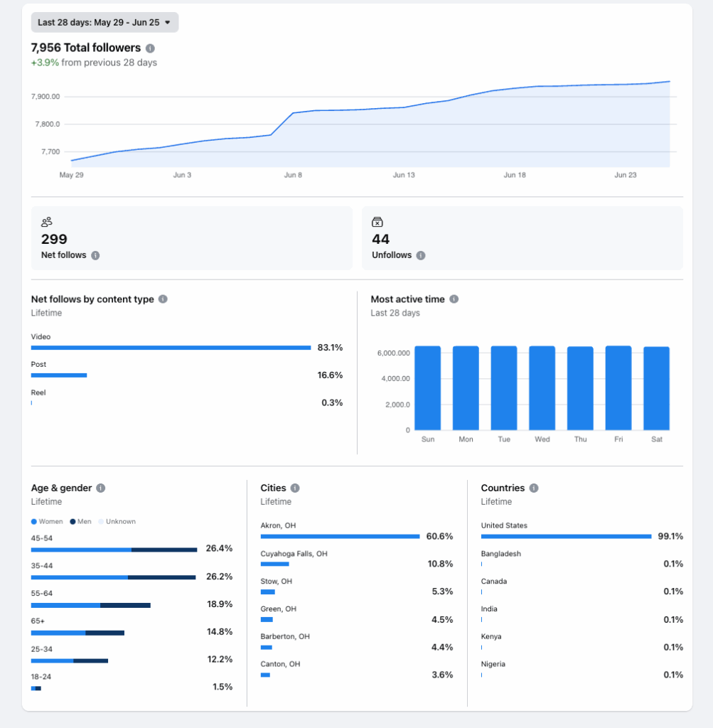
Task: Click info icon beside Unfollows label
Action: click(421, 255)
